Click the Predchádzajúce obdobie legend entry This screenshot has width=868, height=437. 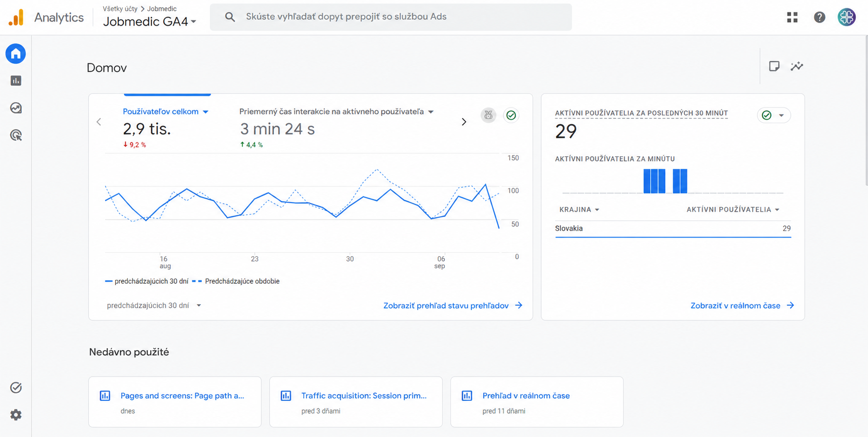(236, 281)
